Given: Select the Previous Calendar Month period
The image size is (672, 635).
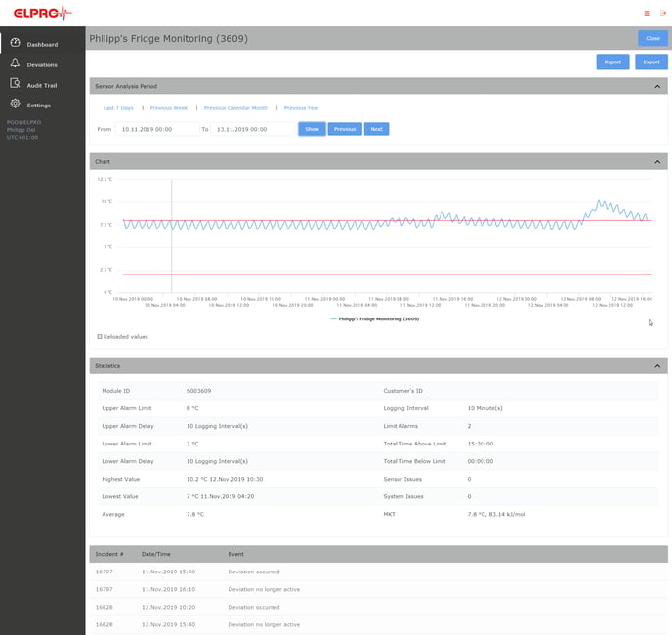Looking at the screenshot, I should (235, 108).
